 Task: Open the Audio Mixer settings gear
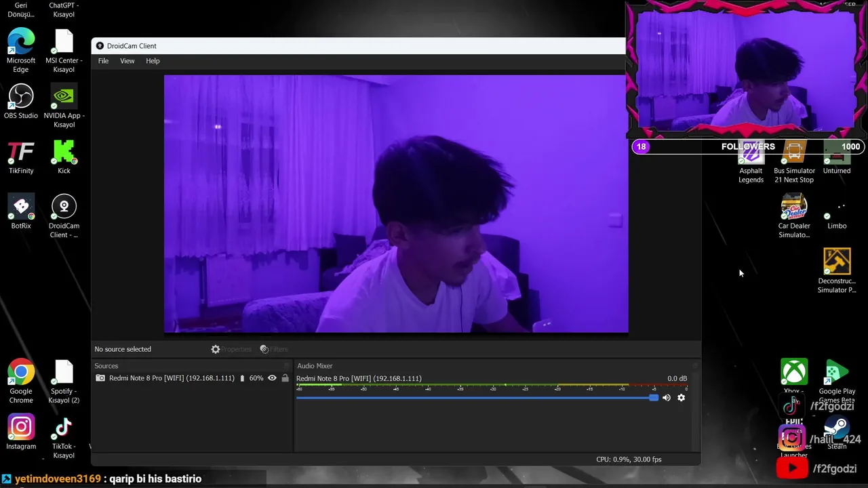(681, 398)
